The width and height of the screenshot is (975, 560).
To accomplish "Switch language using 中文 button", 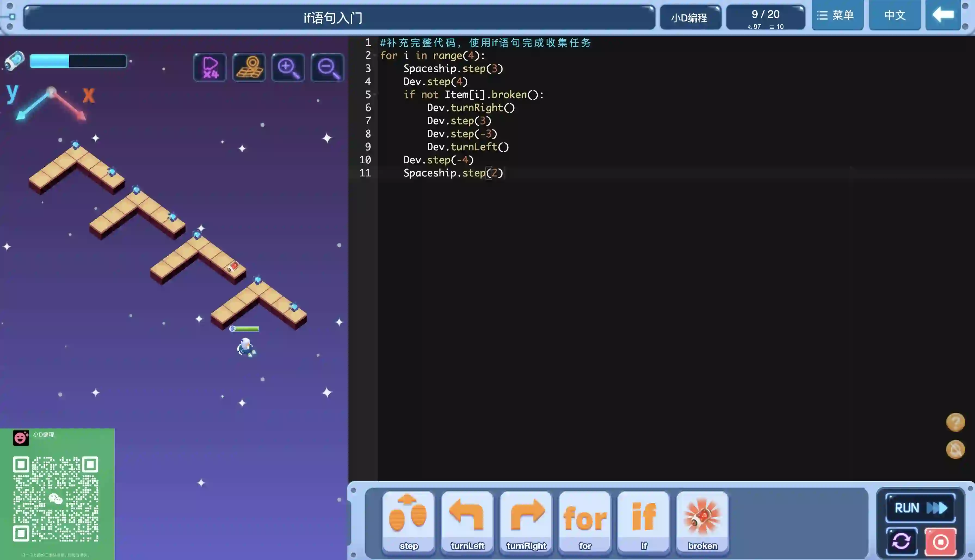I will click(x=895, y=15).
